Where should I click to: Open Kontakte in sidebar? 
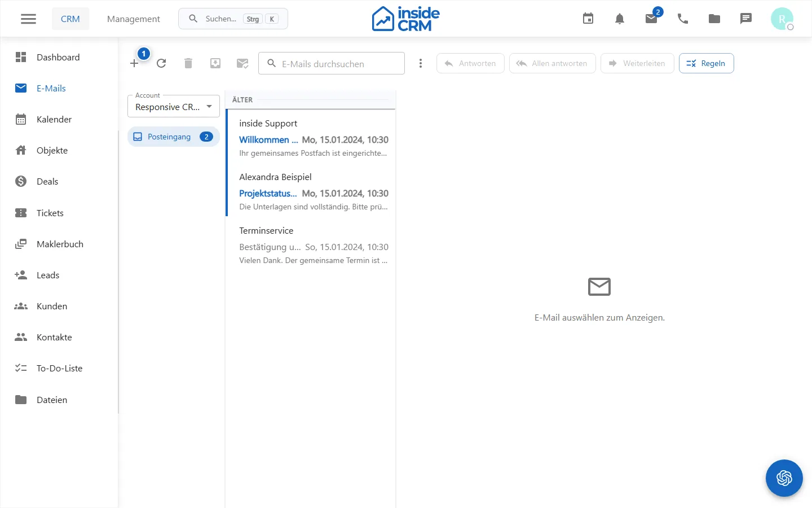point(59,337)
